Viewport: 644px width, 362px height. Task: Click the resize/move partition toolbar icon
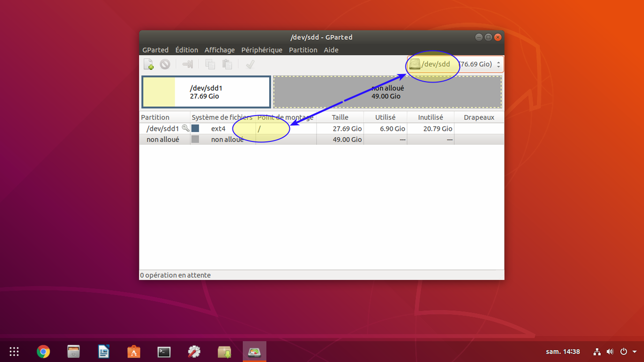[188, 64]
